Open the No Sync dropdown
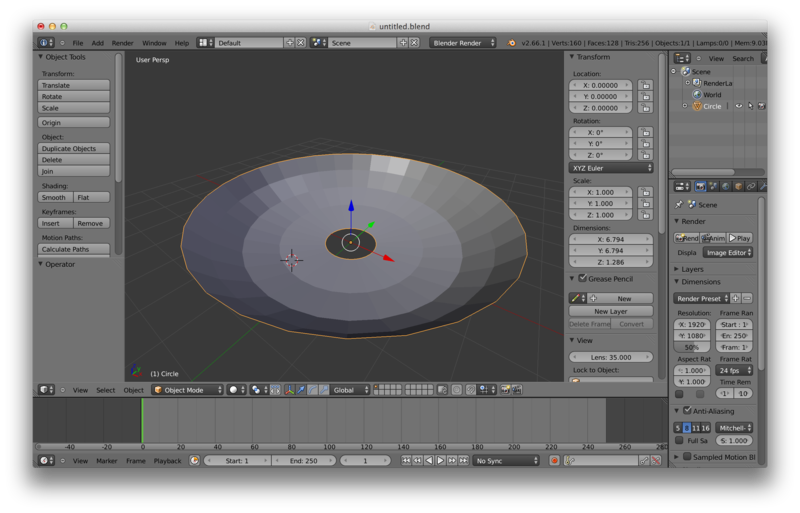Viewport: 800px width, 513px height. (x=506, y=461)
